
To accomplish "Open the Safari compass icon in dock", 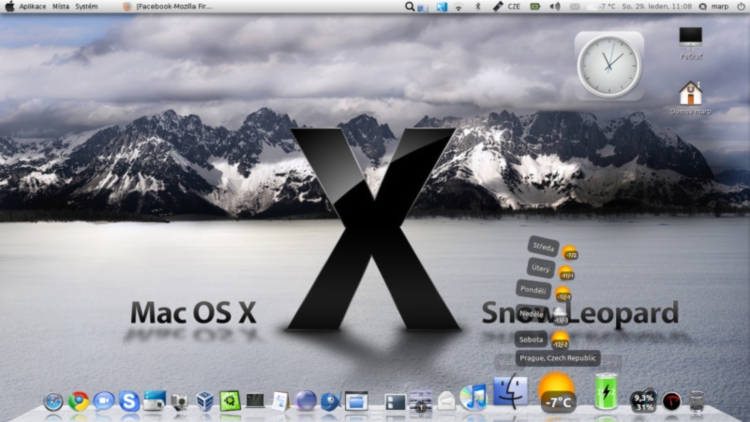I will (x=53, y=401).
